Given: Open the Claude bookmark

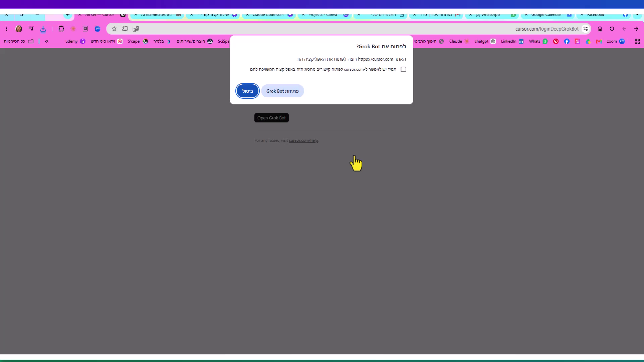Looking at the screenshot, I should click(459, 41).
